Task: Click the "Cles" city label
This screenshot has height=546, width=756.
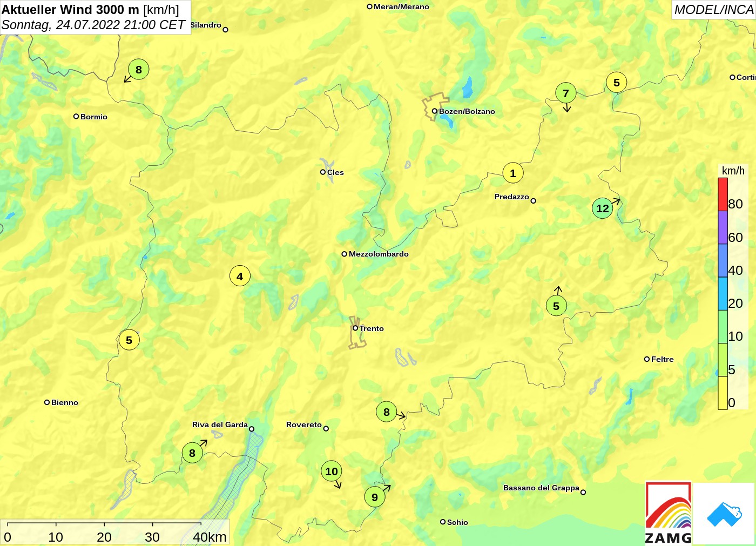Action: (335, 172)
